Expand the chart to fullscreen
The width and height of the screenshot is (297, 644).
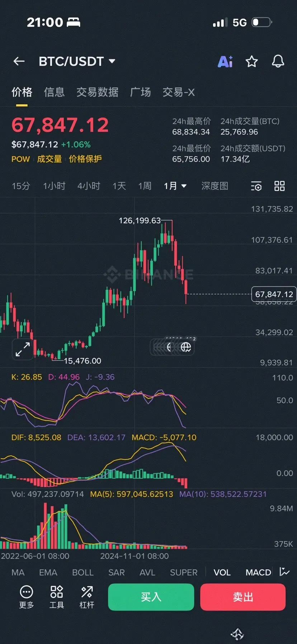tap(23, 349)
